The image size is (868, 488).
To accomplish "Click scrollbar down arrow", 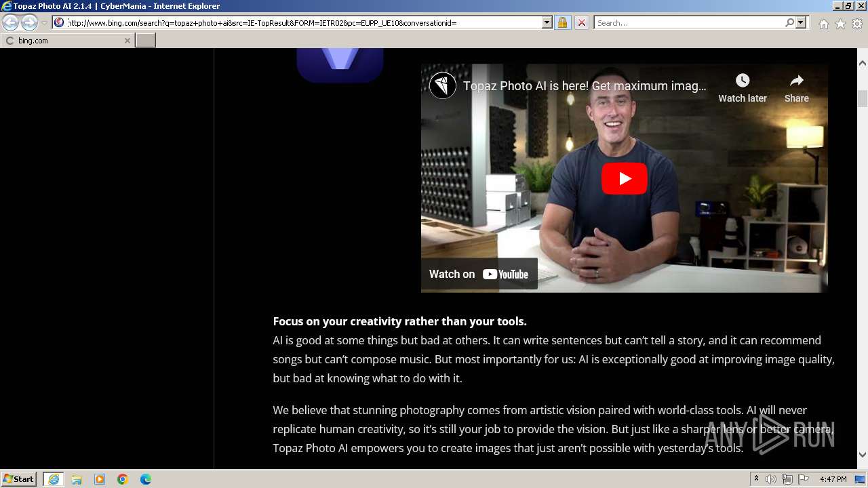I will (x=863, y=455).
